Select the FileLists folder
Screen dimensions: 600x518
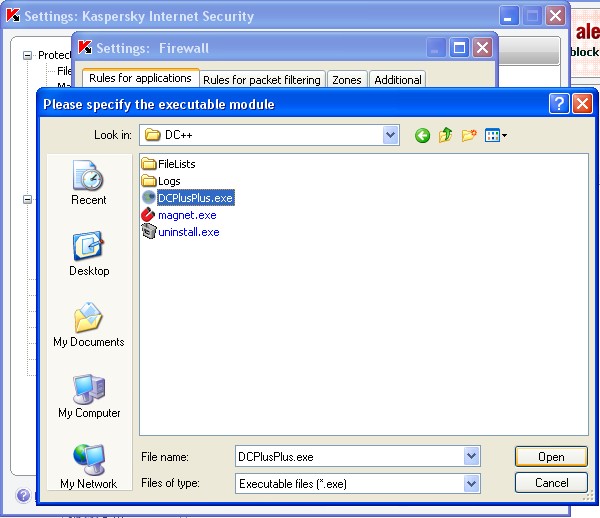point(168,164)
